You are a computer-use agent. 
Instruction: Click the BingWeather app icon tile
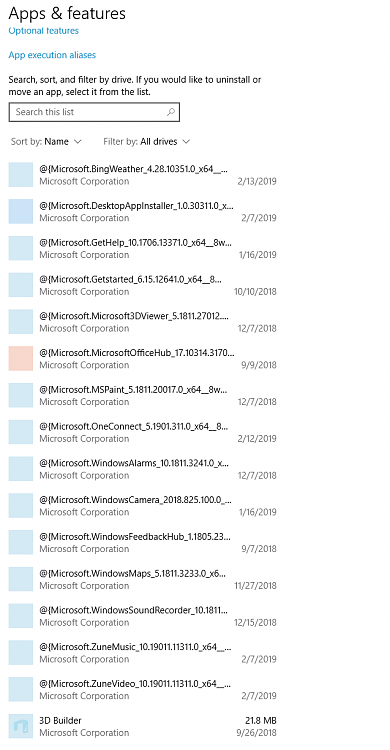point(21,175)
